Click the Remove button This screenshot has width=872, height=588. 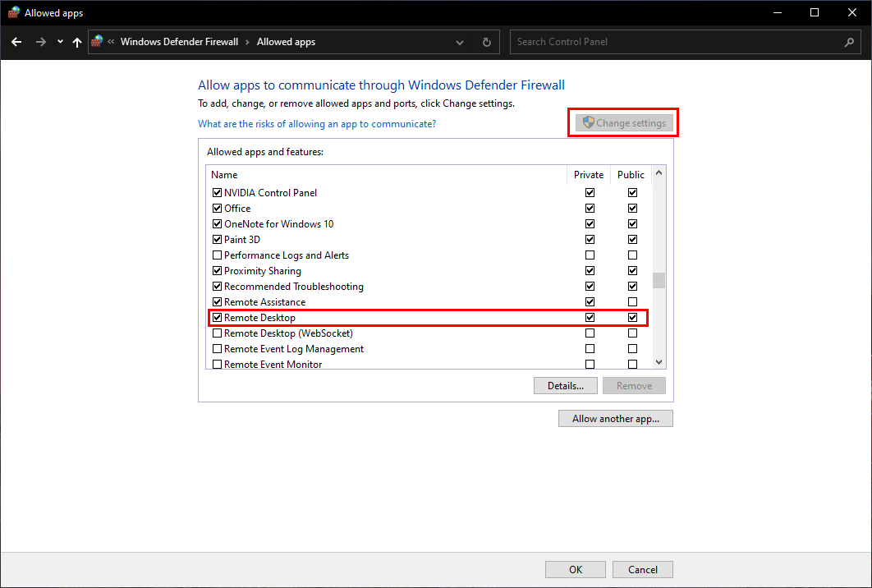pos(634,385)
